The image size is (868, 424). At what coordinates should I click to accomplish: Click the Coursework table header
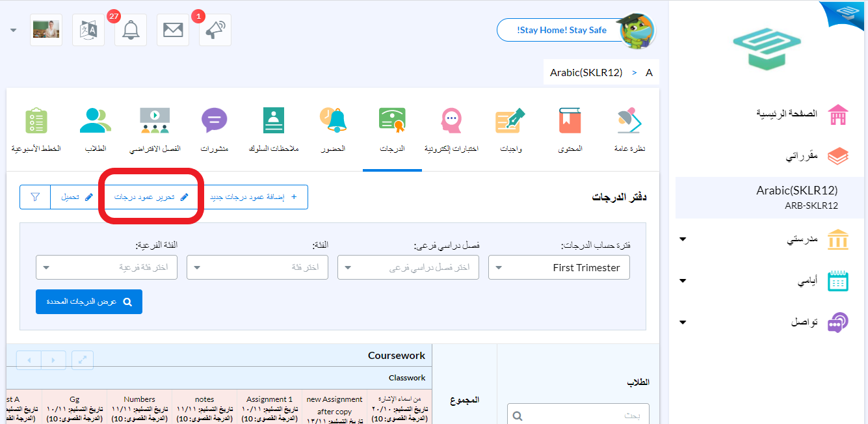[x=397, y=356]
